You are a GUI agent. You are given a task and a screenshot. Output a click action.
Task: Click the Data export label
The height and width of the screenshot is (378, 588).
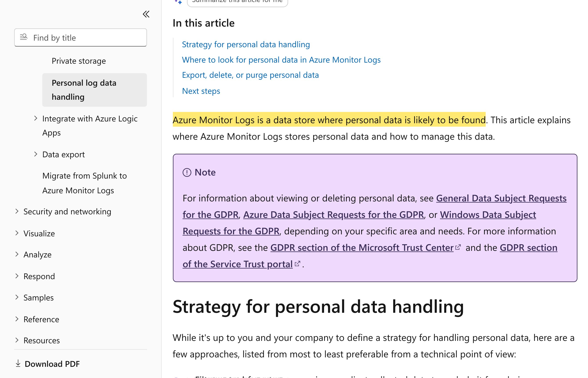tap(63, 154)
